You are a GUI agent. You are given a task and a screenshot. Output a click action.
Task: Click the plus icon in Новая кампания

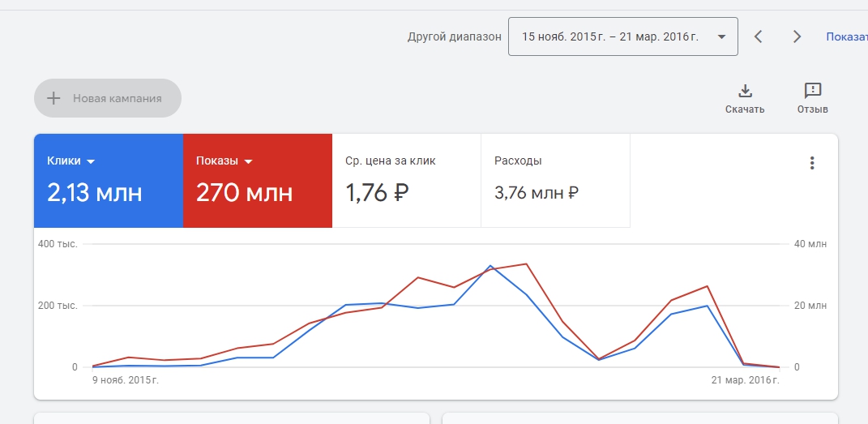pos(53,98)
